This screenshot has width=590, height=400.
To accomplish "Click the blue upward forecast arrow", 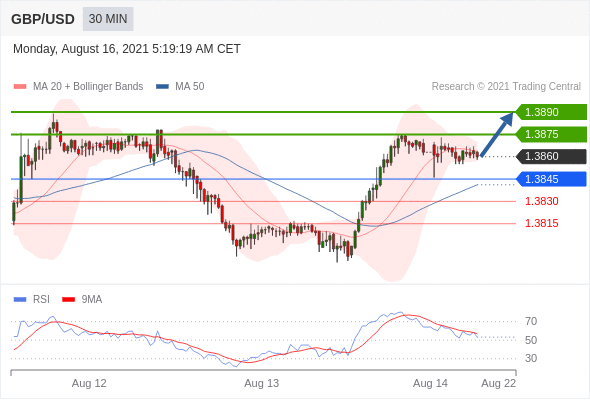I will pyautogui.click(x=497, y=134).
